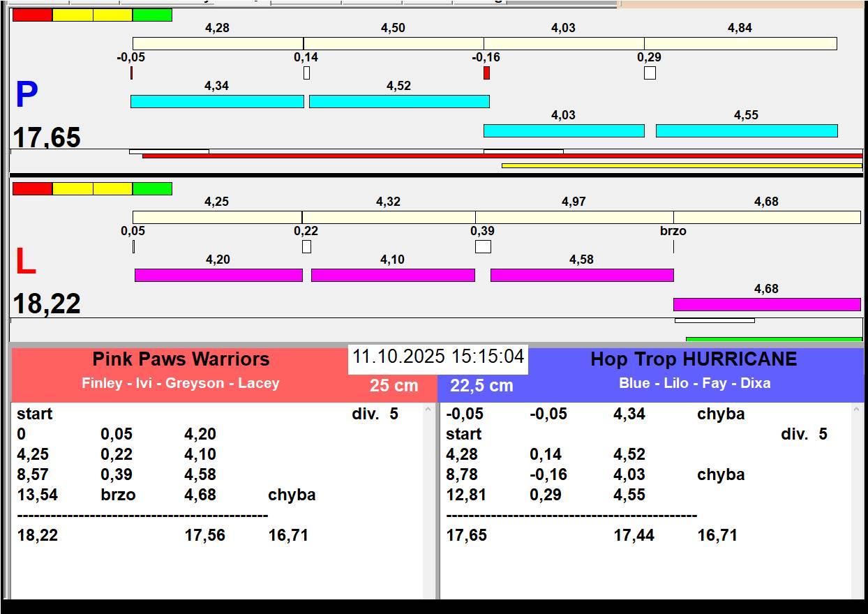
Task: Select the cyan 4,52 run bar in lane P
Action: click(399, 101)
